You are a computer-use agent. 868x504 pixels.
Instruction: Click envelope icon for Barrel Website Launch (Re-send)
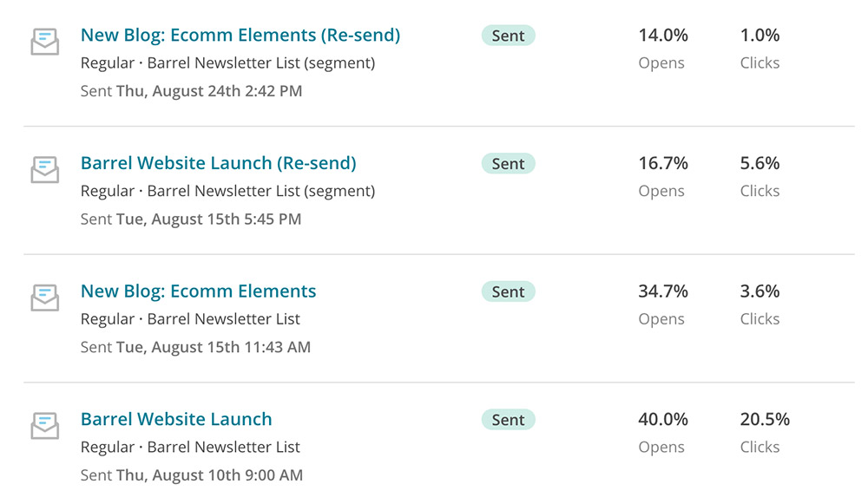(45, 170)
